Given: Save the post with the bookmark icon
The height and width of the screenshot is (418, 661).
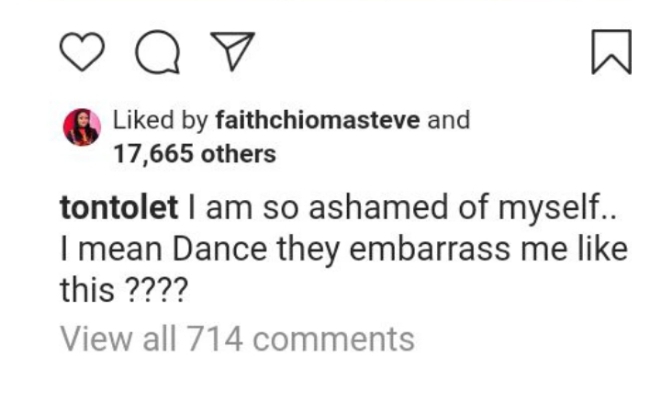Looking at the screenshot, I should (x=610, y=52).
